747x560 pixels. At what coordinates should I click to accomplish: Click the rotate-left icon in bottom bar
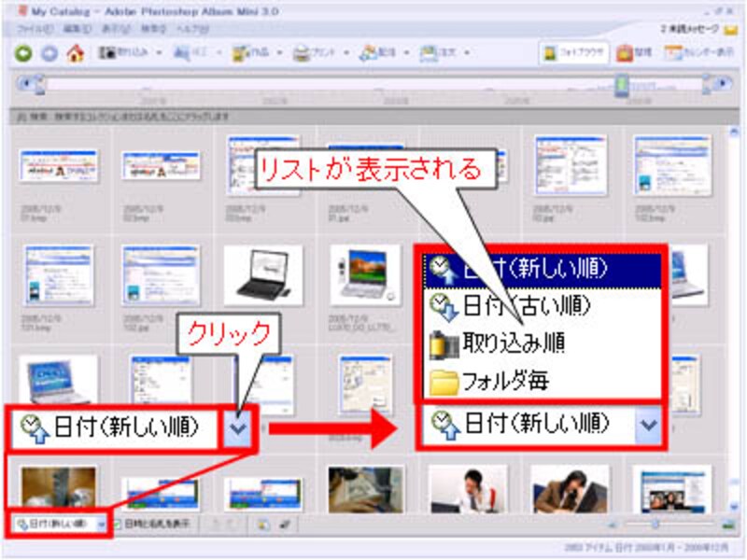(216, 525)
